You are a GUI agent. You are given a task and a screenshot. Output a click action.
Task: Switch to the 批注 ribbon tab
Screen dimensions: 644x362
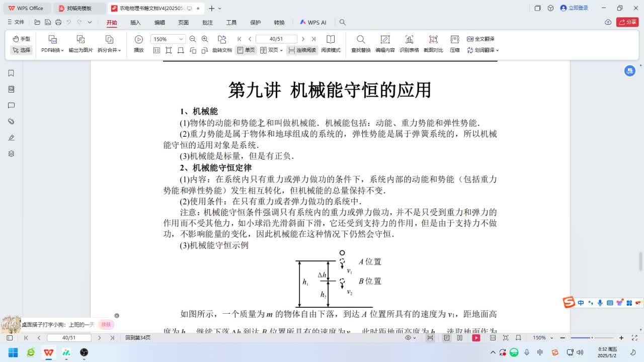[x=207, y=23]
